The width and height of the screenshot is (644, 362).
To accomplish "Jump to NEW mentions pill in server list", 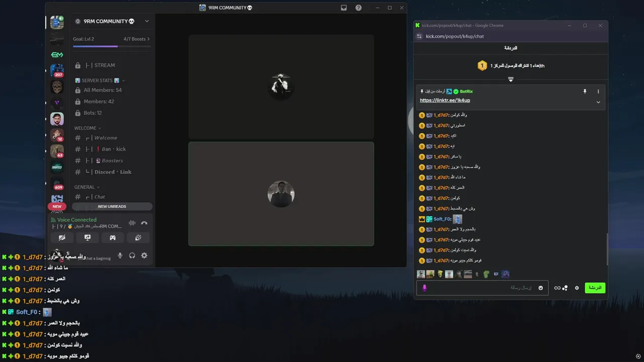I will click(57, 206).
